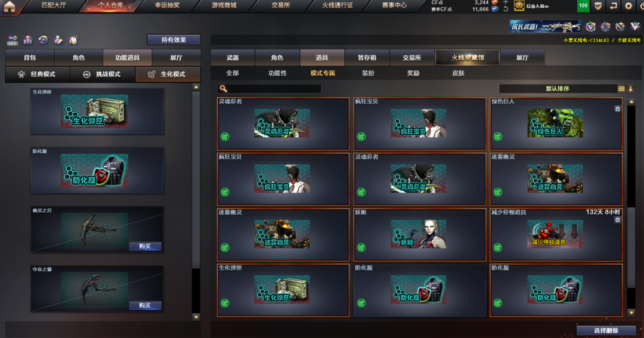644x338 pixels.
Task: Toggle the OFF switch icon at left
Action: click(13, 41)
